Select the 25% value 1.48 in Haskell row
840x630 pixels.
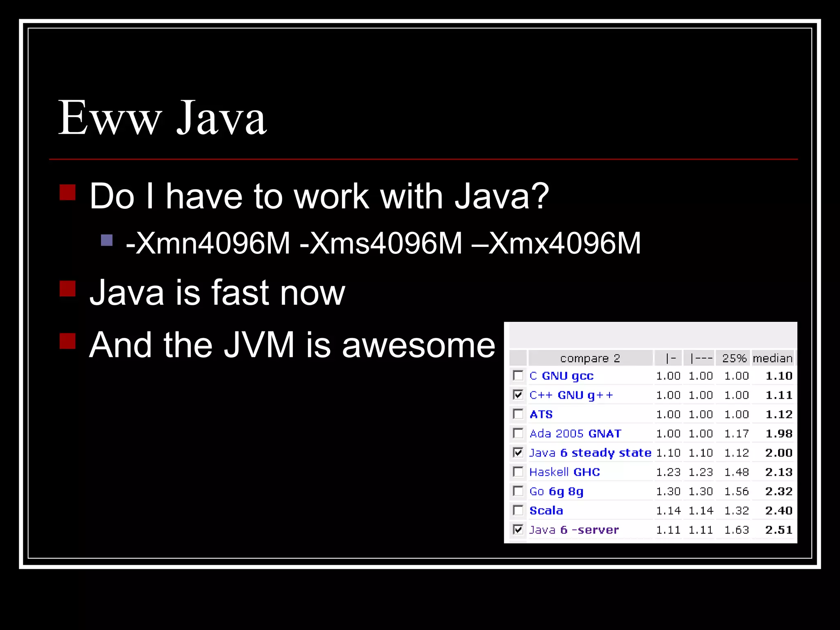pyautogui.click(x=737, y=472)
